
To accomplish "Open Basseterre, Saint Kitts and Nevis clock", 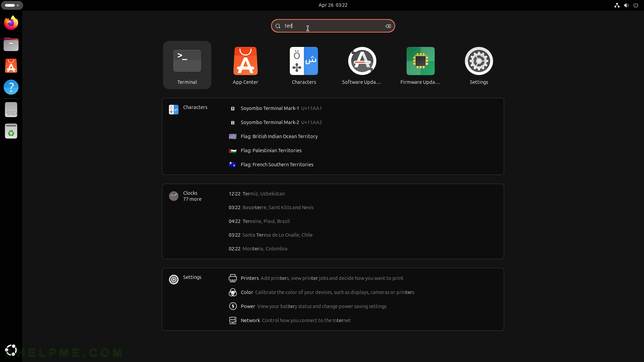I will [364, 207].
